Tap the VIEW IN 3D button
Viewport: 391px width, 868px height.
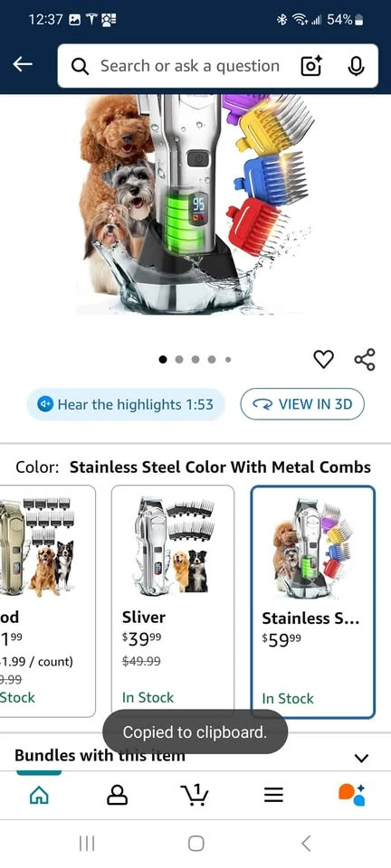302,404
